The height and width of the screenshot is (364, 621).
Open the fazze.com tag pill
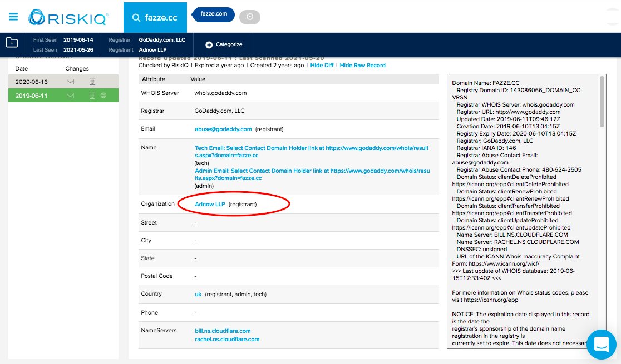tap(214, 14)
